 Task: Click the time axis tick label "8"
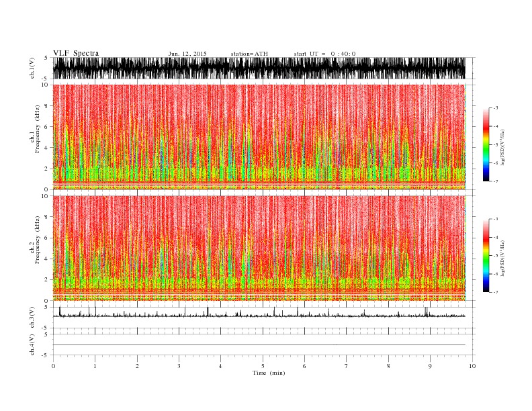pyautogui.click(x=388, y=366)
